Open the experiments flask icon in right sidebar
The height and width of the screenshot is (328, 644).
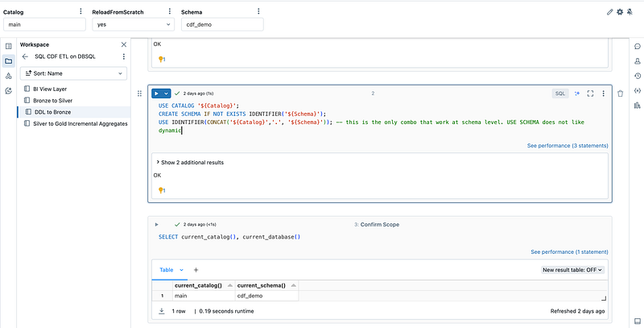tap(638, 60)
